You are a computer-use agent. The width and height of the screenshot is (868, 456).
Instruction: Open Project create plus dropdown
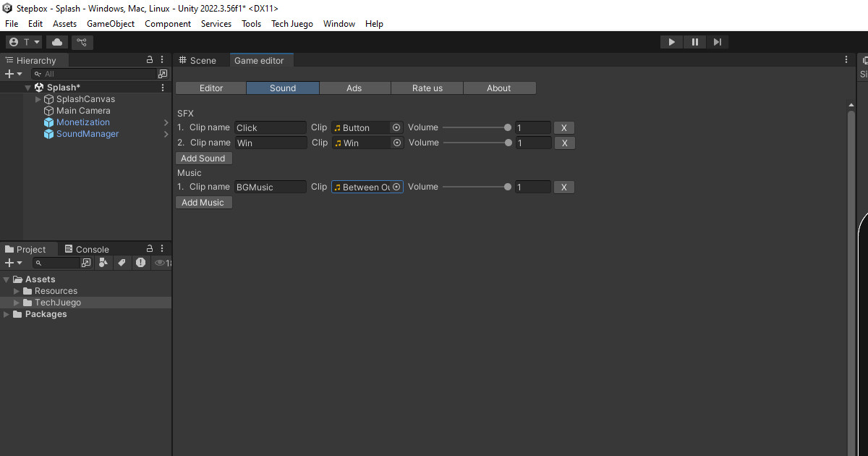click(x=14, y=263)
